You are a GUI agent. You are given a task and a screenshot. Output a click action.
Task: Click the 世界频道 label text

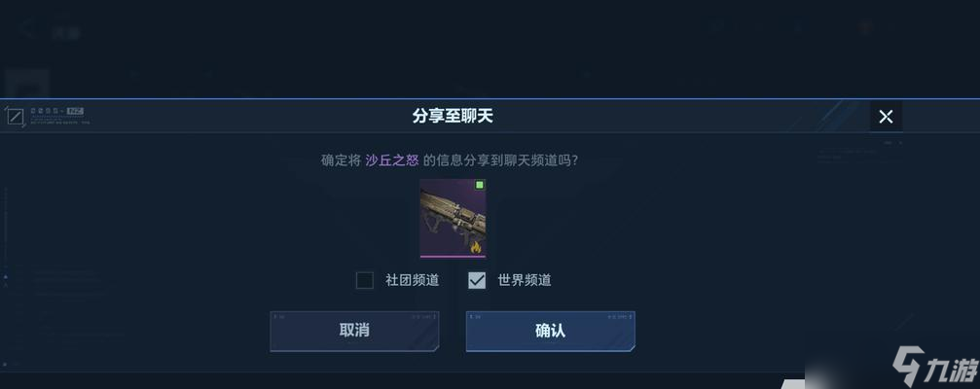[x=525, y=280]
